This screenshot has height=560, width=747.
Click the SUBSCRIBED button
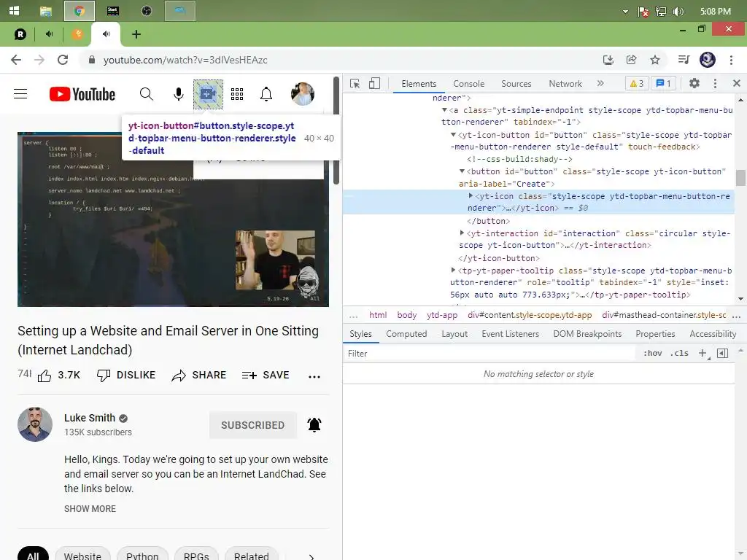(x=253, y=425)
